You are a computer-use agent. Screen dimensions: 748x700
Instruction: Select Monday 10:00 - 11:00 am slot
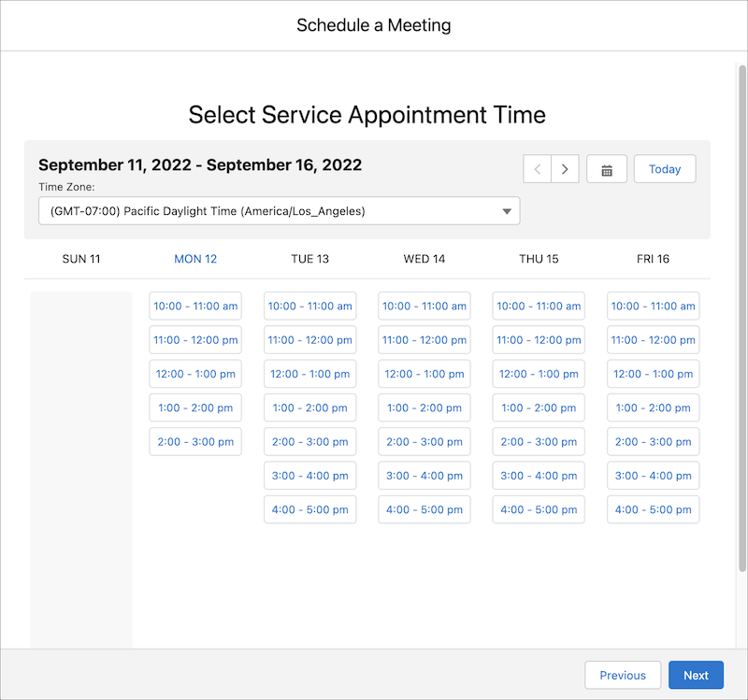195,306
